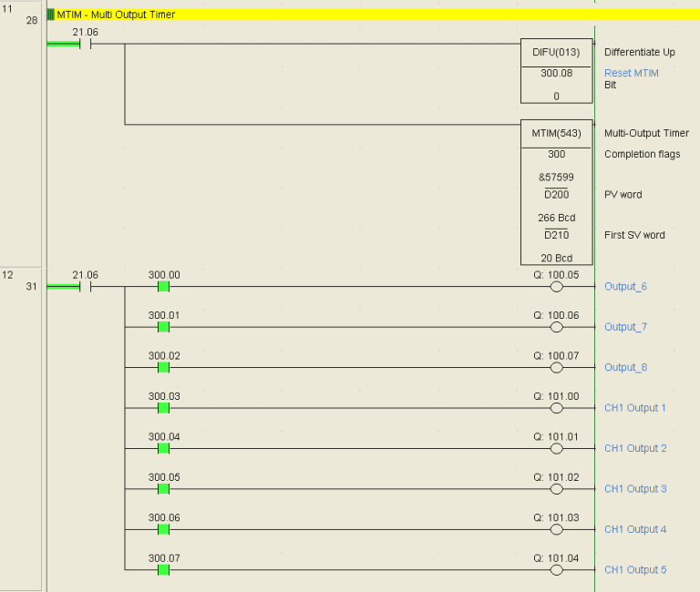Click the Q: 101.02 output coil
This screenshot has height=592, width=700.
tap(556, 489)
